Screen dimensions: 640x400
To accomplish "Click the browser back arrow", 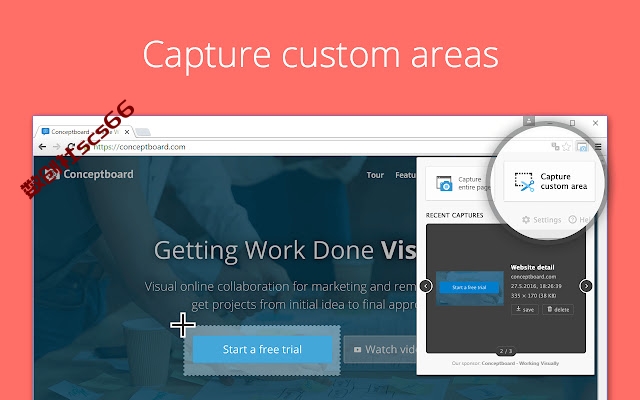I will point(42,147).
